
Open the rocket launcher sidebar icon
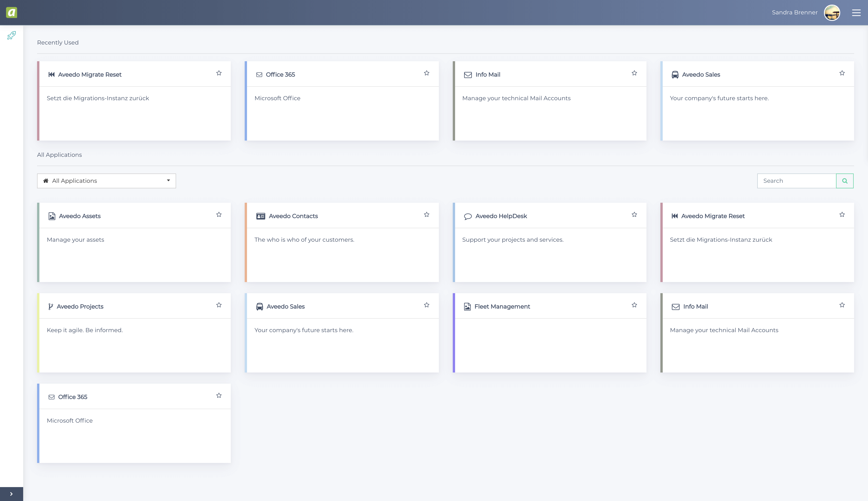[12, 35]
